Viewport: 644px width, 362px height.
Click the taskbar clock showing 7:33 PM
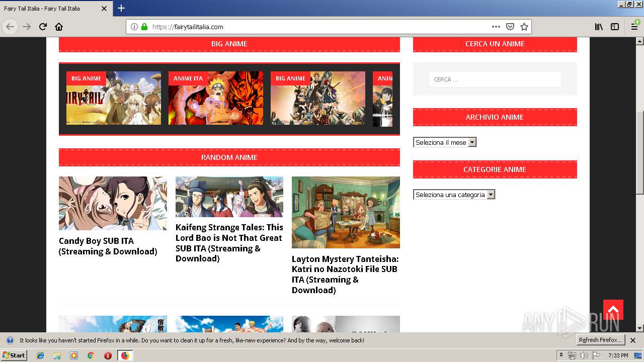pos(618,355)
